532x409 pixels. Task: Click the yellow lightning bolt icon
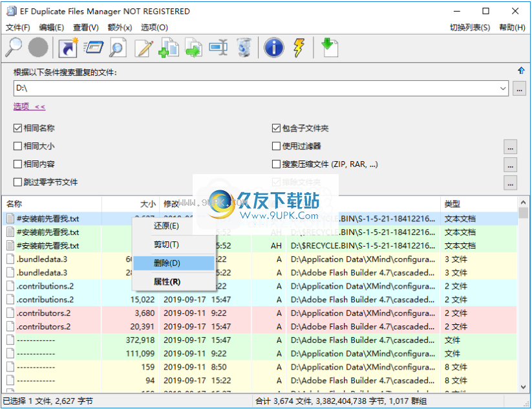click(x=299, y=47)
